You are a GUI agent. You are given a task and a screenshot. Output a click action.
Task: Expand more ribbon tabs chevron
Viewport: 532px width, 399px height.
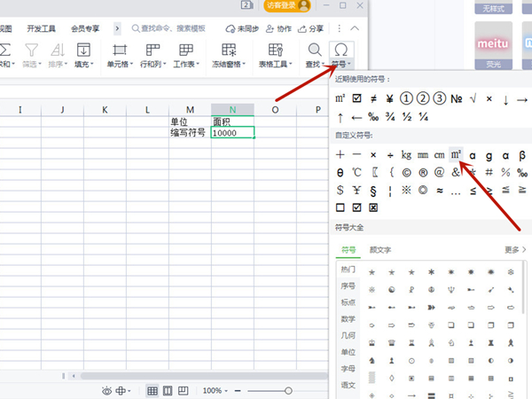click(117, 28)
